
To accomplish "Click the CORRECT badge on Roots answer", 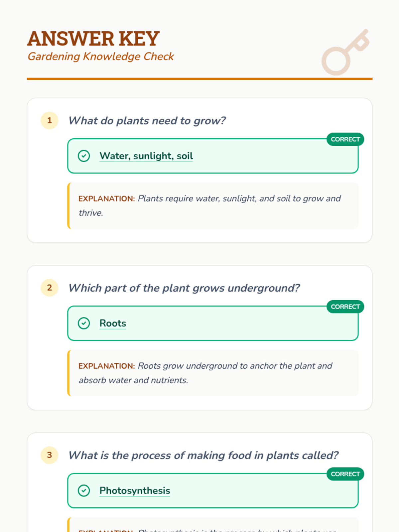I will pos(345,307).
